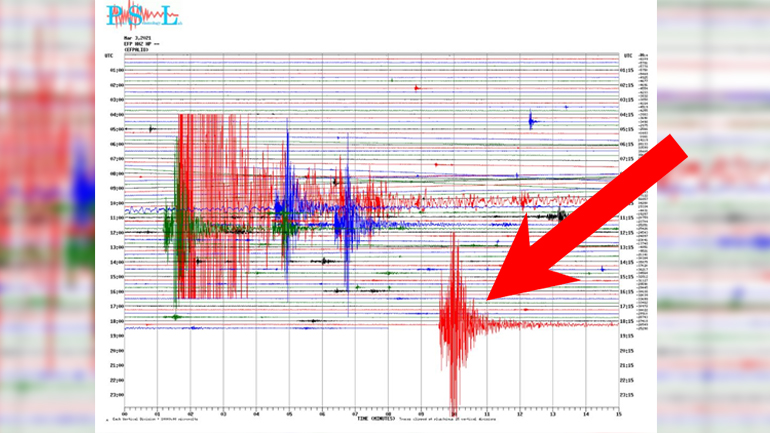770x433 pixels.
Task: Click the small red blip on the 02:00 trace
Action: tap(418, 88)
